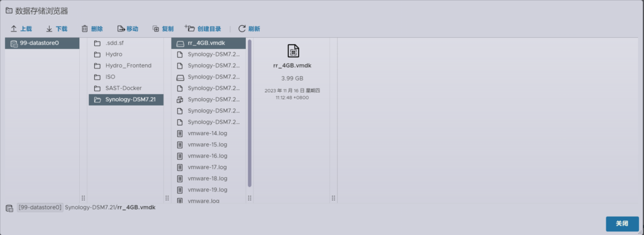Click the Synology-DSM7.21/rr_4GB.vmdk path text

[110, 207]
